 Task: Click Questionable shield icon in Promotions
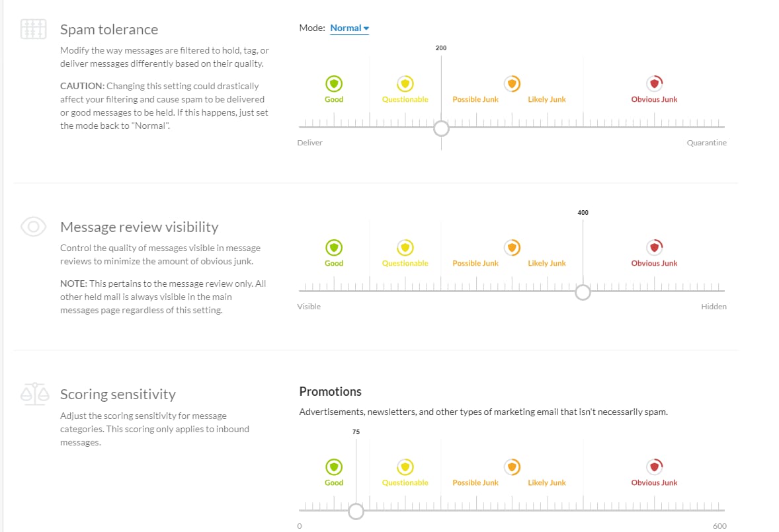405,467
